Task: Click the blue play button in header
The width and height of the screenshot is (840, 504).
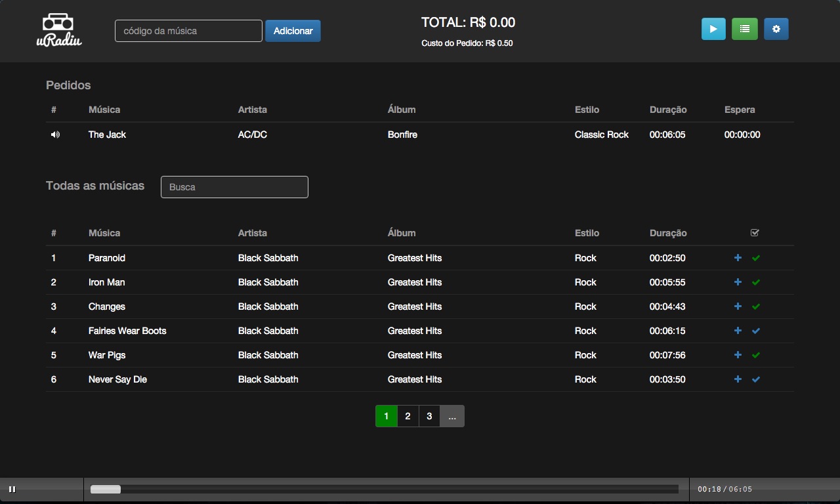Action: (x=713, y=29)
